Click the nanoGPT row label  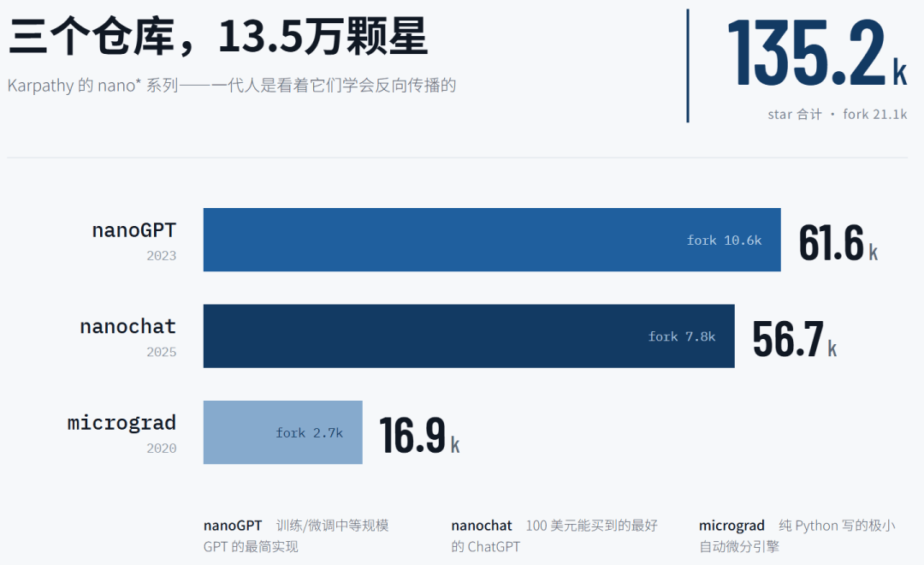pyautogui.click(x=133, y=230)
